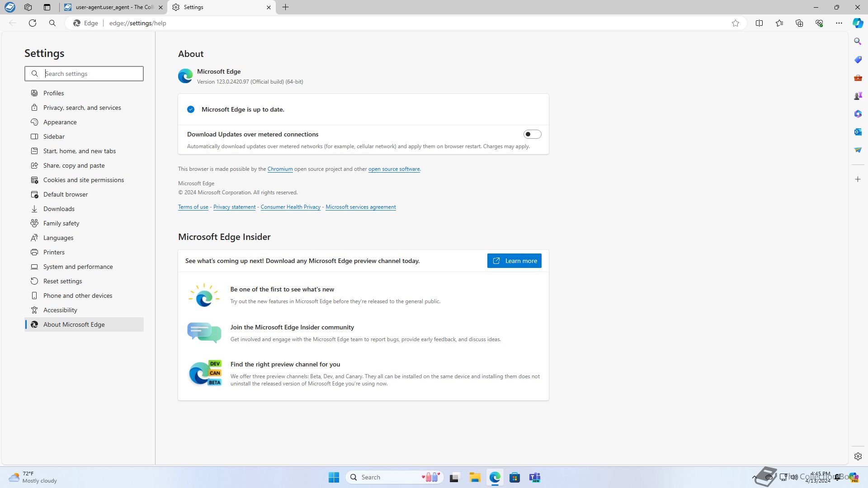Image resolution: width=868 pixels, height=488 pixels.
Task: Click the address bar URL
Action: [x=138, y=23]
